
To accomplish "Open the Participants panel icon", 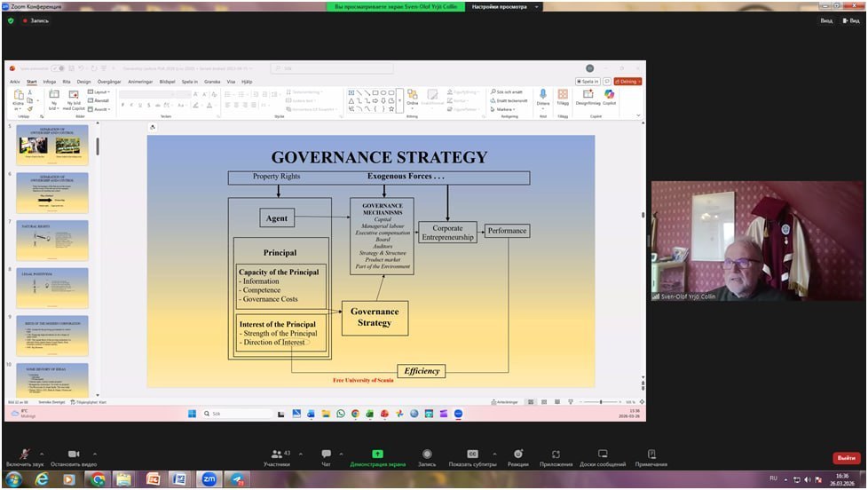I will (276, 454).
